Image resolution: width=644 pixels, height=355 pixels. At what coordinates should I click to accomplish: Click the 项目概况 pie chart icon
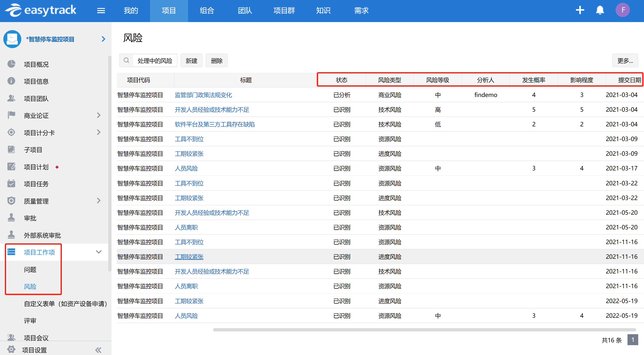pos(11,64)
